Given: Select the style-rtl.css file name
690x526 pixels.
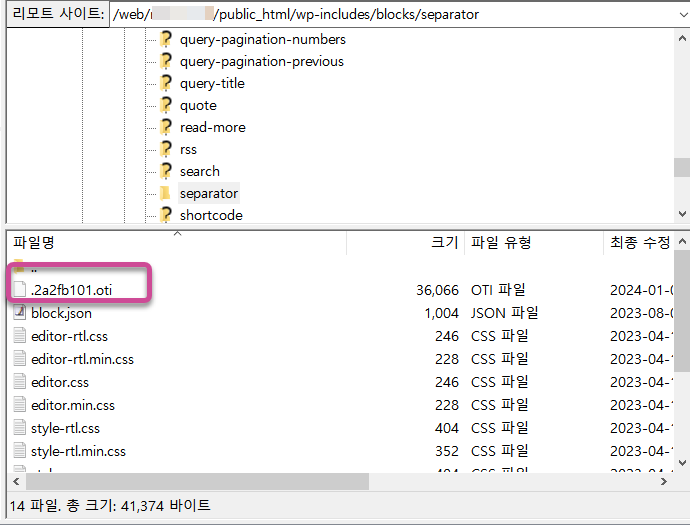Looking at the screenshot, I should (65, 428).
